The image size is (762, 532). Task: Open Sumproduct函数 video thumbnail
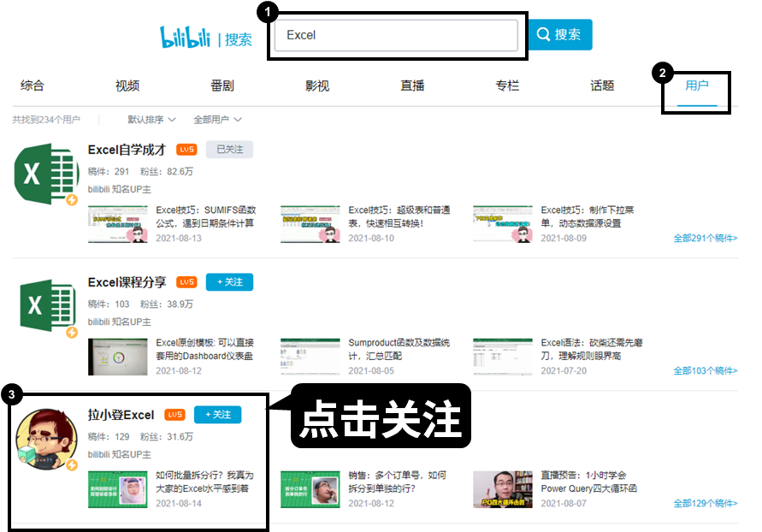pos(310,357)
